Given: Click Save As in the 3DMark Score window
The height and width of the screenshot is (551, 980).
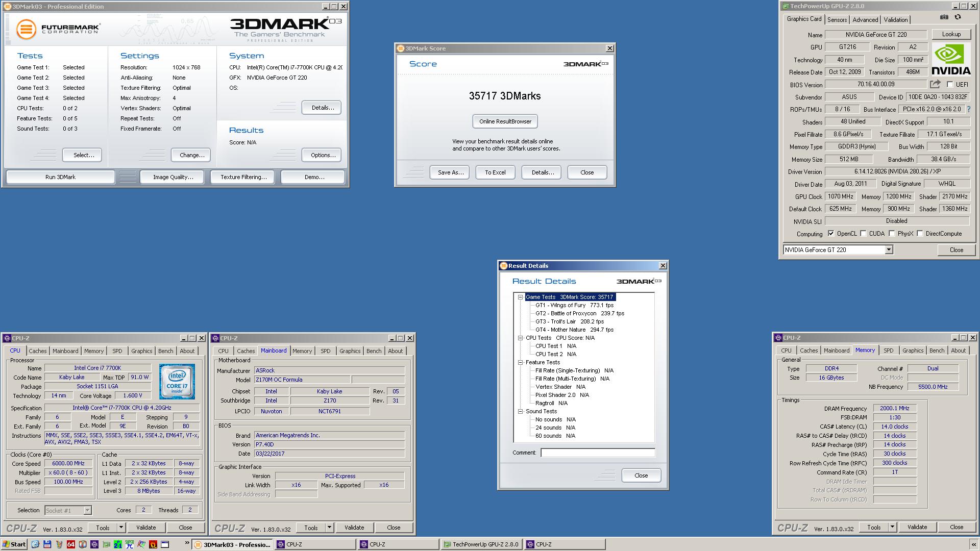Looking at the screenshot, I should point(451,172).
